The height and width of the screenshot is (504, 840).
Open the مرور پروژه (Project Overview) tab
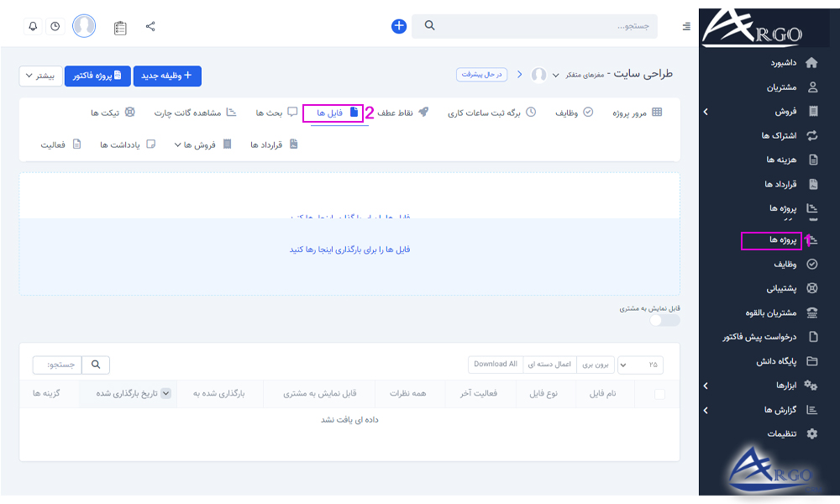(x=630, y=111)
